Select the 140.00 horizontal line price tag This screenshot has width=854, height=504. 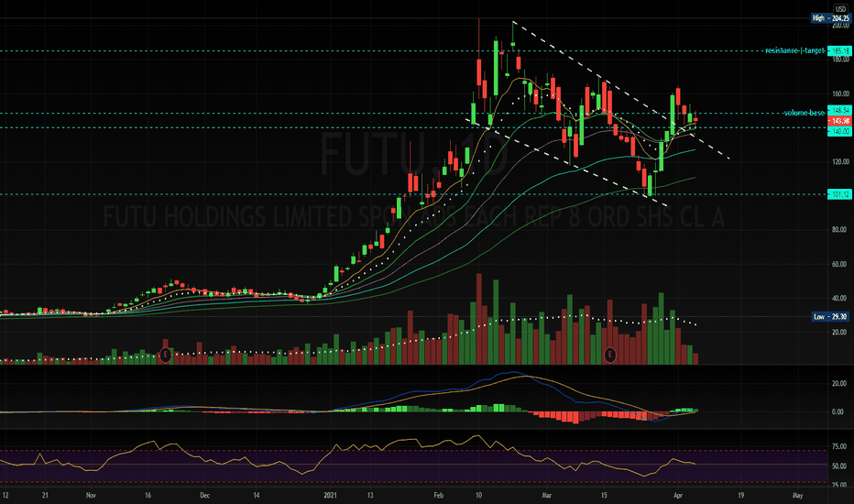[x=839, y=131]
